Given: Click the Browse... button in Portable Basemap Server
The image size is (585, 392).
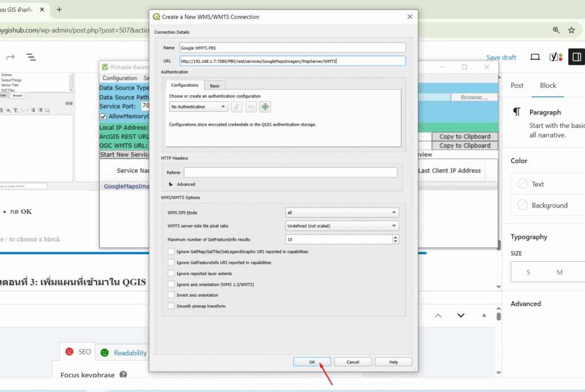Looking at the screenshot, I should (x=474, y=97).
